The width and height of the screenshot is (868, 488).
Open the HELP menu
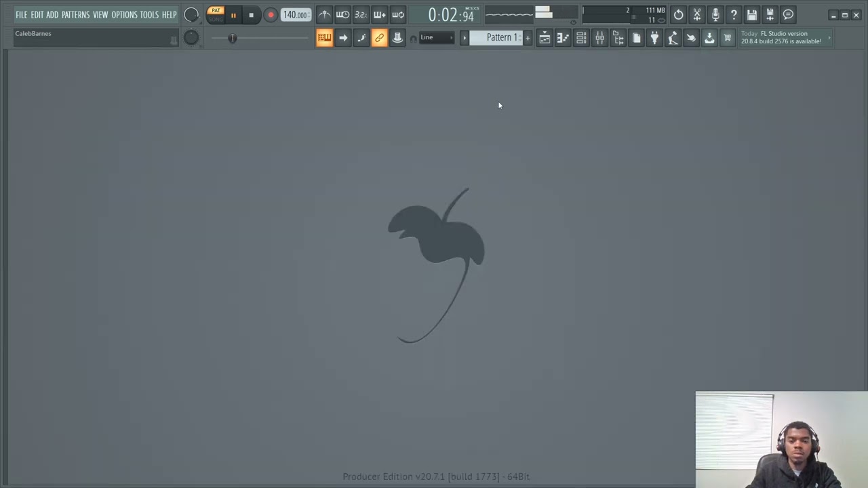pos(169,15)
